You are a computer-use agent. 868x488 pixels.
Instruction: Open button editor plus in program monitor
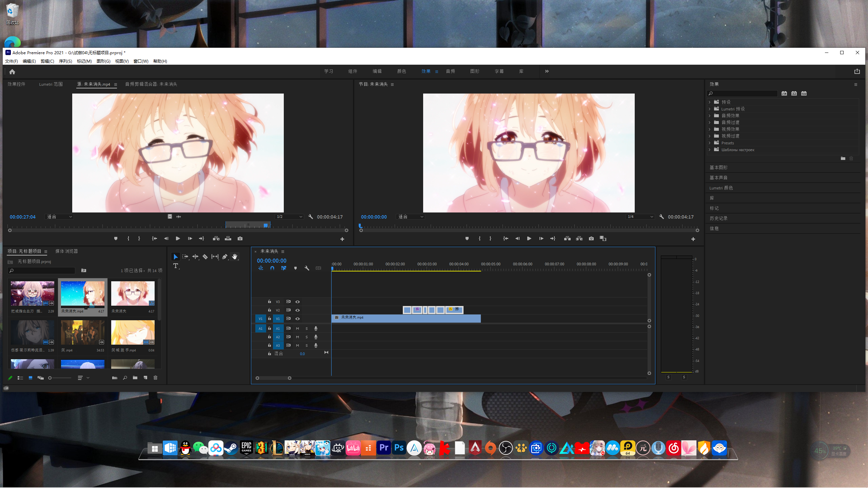(693, 239)
